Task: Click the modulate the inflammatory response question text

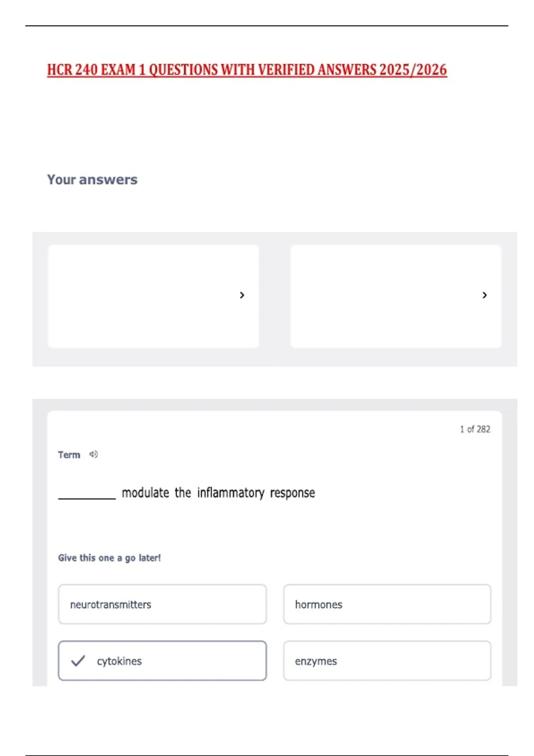Action: 218,493
